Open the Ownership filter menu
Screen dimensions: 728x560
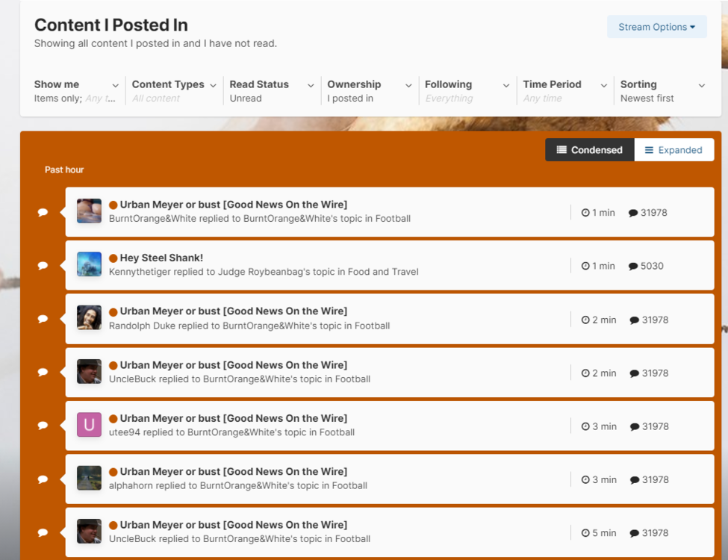(x=369, y=91)
